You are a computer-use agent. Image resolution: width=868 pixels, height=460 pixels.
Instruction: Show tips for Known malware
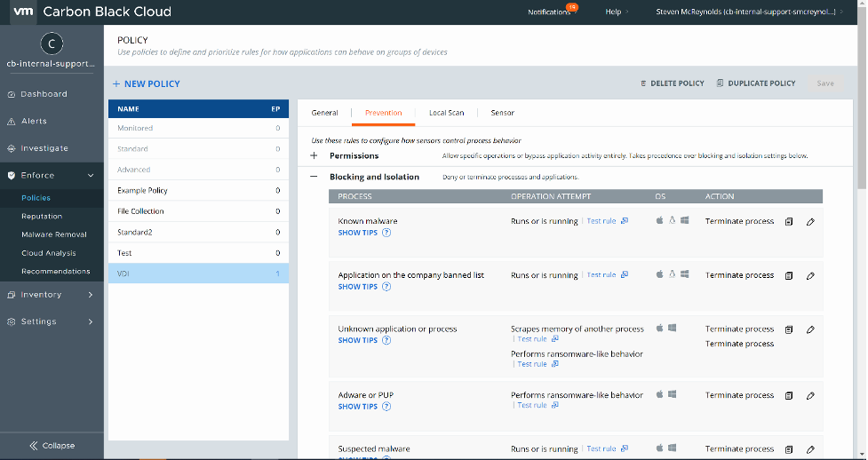(358, 233)
